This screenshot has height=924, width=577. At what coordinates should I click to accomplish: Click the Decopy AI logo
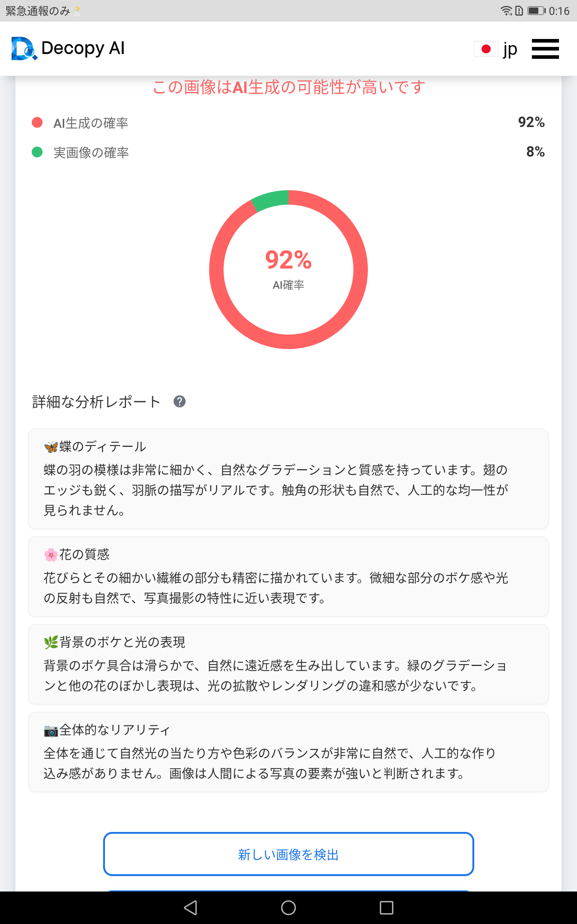click(24, 48)
